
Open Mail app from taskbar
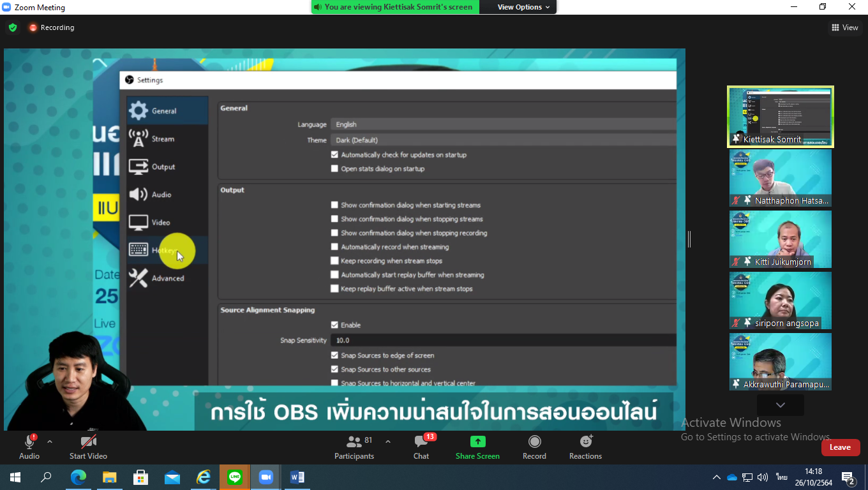(x=172, y=477)
